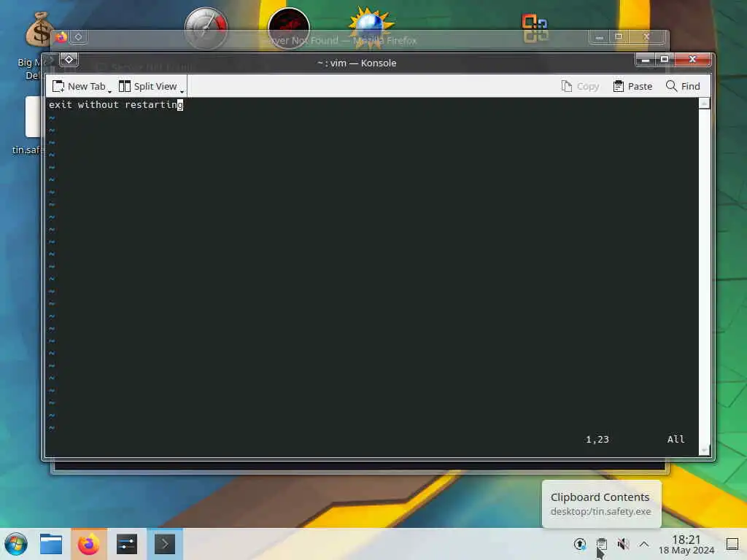Minimize the Mozilla Firefox window
This screenshot has height=560, width=747.
click(x=600, y=36)
